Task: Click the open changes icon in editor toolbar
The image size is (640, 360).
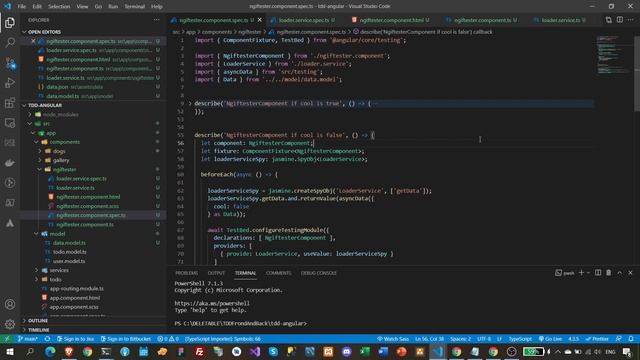Action: pyautogui.click(x=609, y=20)
